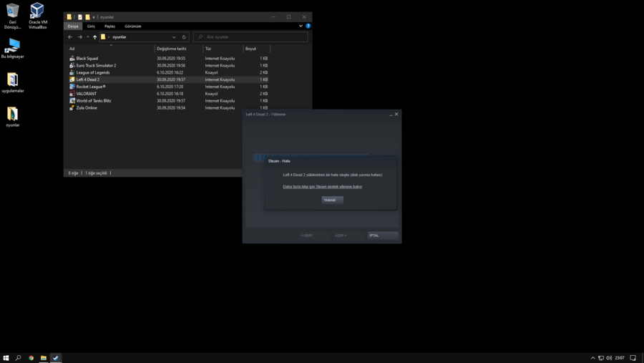Open address bar history dropdown
The width and height of the screenshot is (644, 363).
click(174, 37)
